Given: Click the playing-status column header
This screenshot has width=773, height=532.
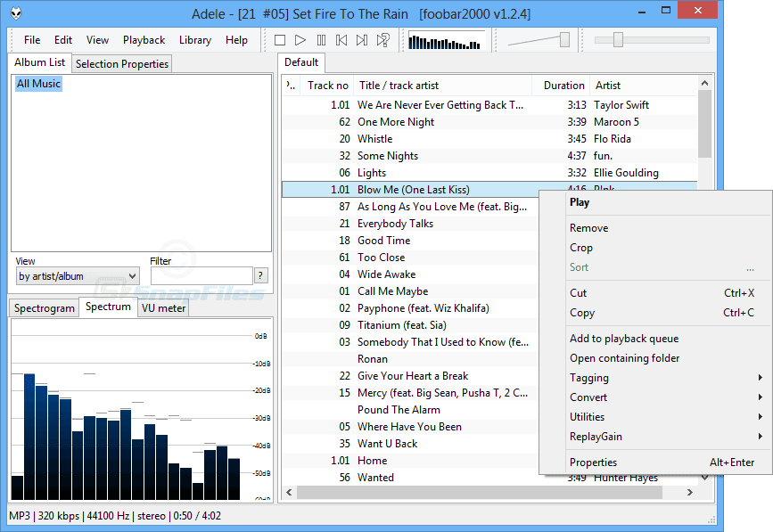Looking at the screenshot, I should coord(291,86).
